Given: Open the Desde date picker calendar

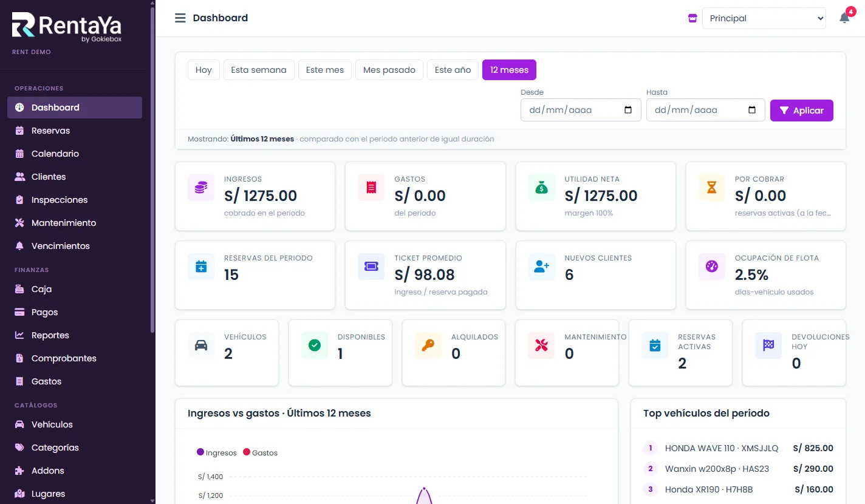Looking at the screenshot, I should point(628,111).
